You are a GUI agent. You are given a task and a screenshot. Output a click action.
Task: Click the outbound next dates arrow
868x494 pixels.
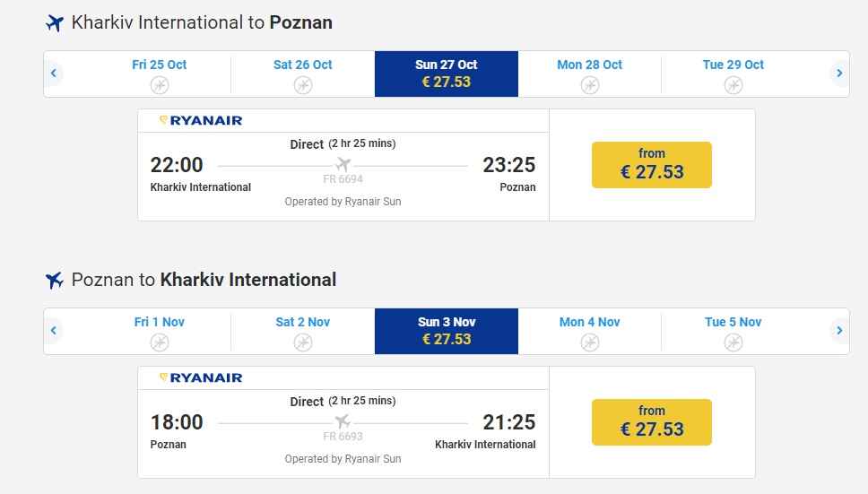point(839,74)
